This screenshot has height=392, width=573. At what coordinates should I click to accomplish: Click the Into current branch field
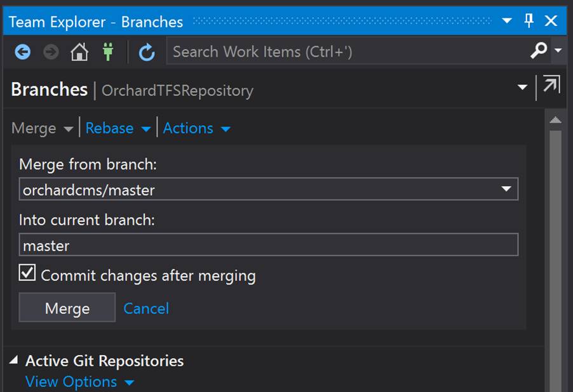269,245
